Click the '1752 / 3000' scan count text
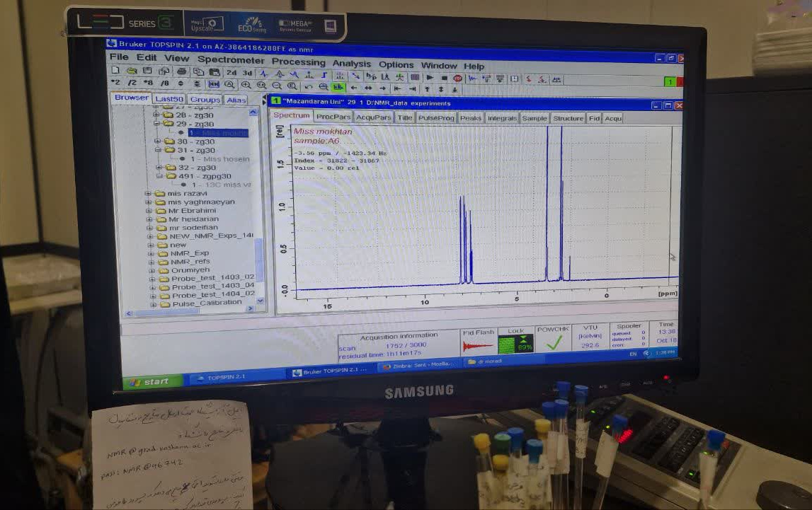The width and height of the screenshot is (812, 510). tap(406, 345)
